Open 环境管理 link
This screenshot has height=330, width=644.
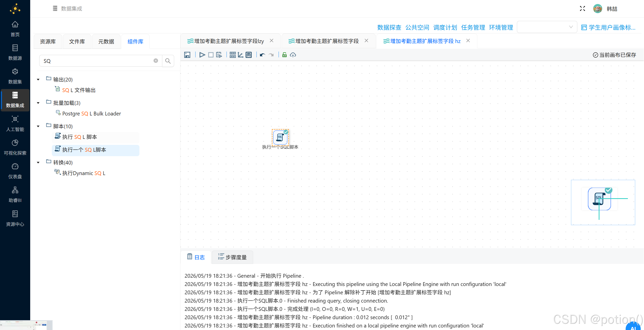[x=501, y=27]
